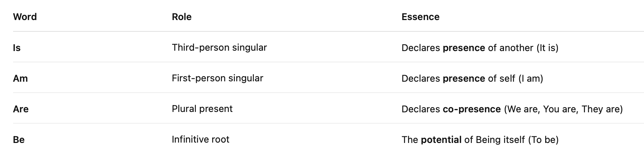The width and height of the screenshot is (644, 159).
Task: Click the "(To be)" parenthetical text
Action: click(x=543, y=140)
